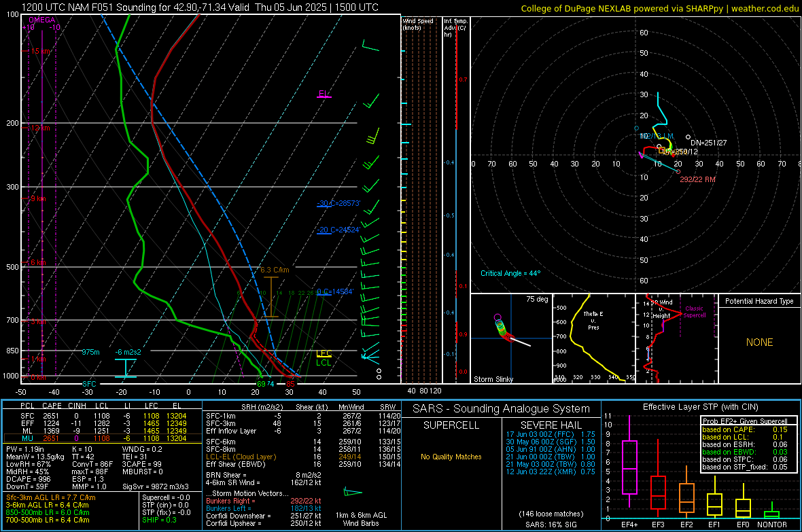Click the No Quality Matches message
Image resolution: width=802 pixels, height=532 pixels.
[451, 457]
